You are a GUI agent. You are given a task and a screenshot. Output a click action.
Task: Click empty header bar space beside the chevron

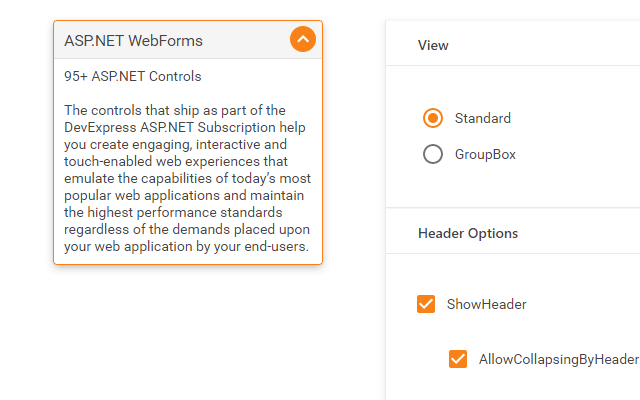pyautogui.click(x=250, y=40)
